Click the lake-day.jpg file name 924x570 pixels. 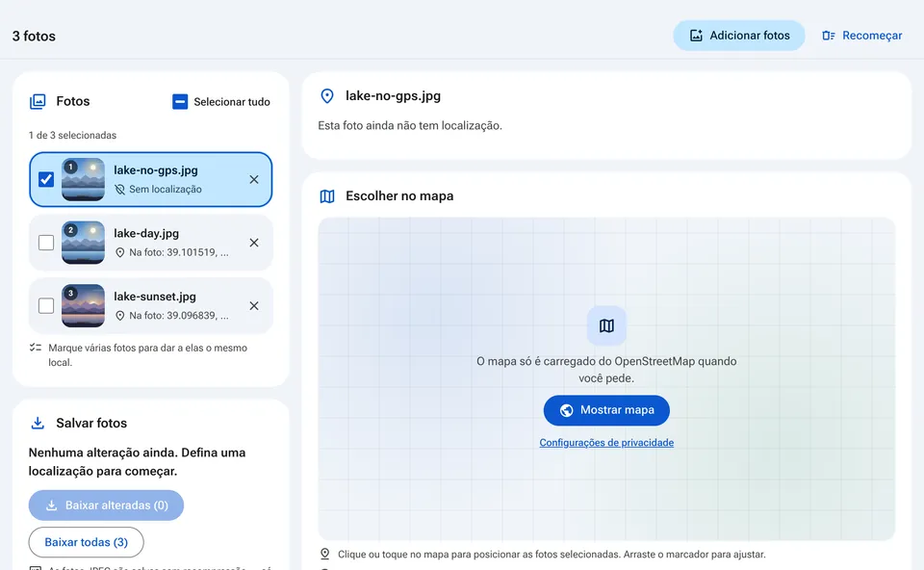point(146,233)
